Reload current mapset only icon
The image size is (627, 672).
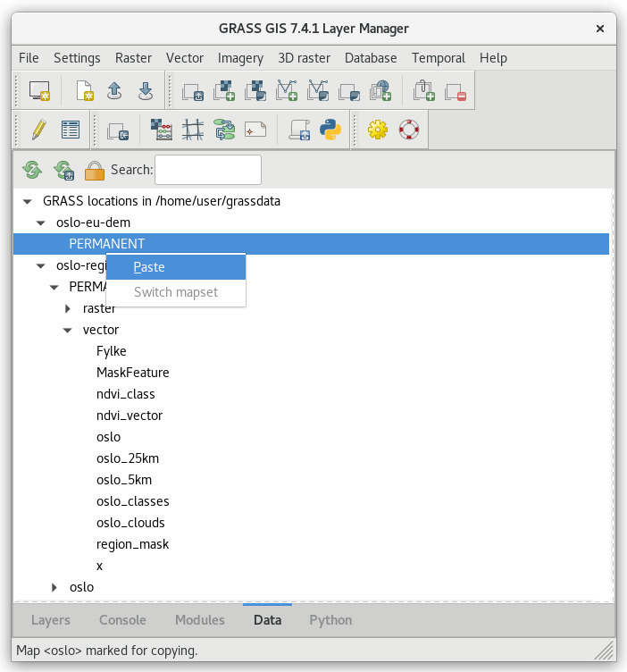tap(63, 170)
